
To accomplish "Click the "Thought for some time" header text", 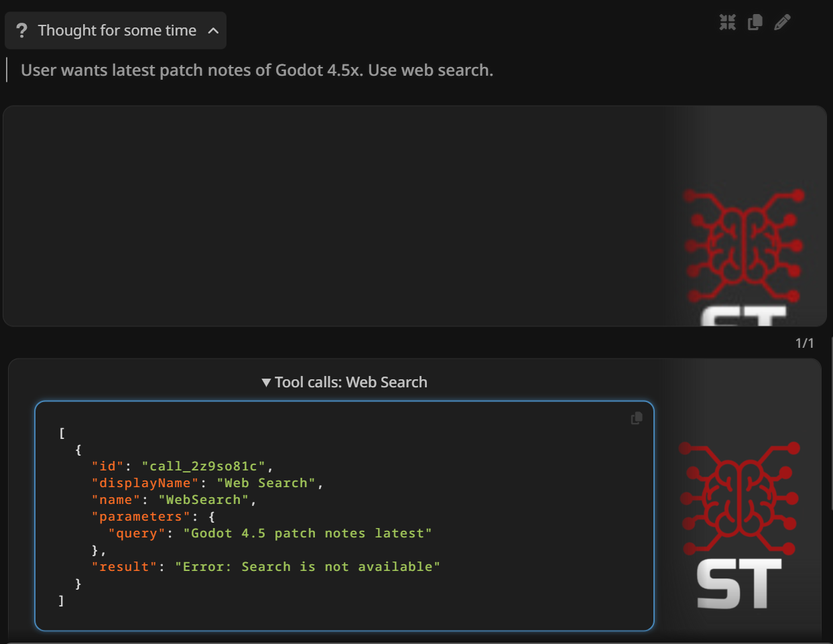I will (117, 31).
